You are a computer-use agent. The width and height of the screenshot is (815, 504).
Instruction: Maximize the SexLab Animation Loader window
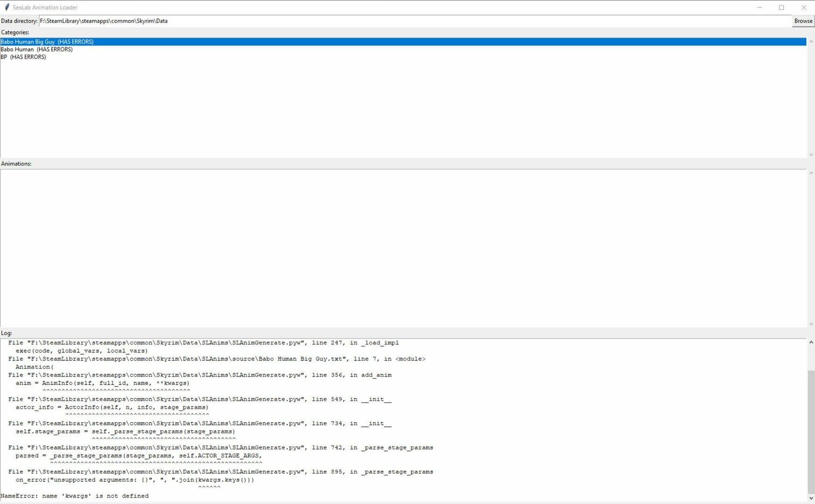click(781, 7)
